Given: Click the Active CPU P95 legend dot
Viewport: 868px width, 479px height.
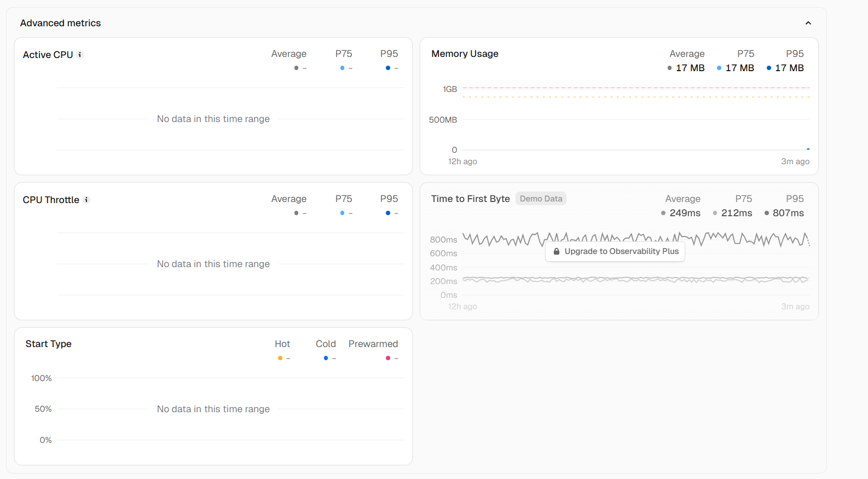Looking at the screenshot, I should [x=388, y=68].
